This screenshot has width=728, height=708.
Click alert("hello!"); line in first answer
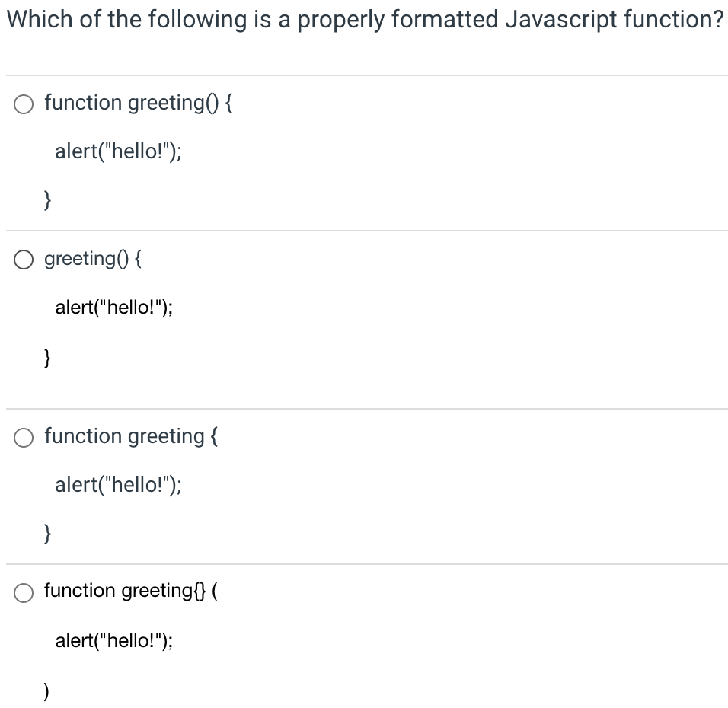118,151
